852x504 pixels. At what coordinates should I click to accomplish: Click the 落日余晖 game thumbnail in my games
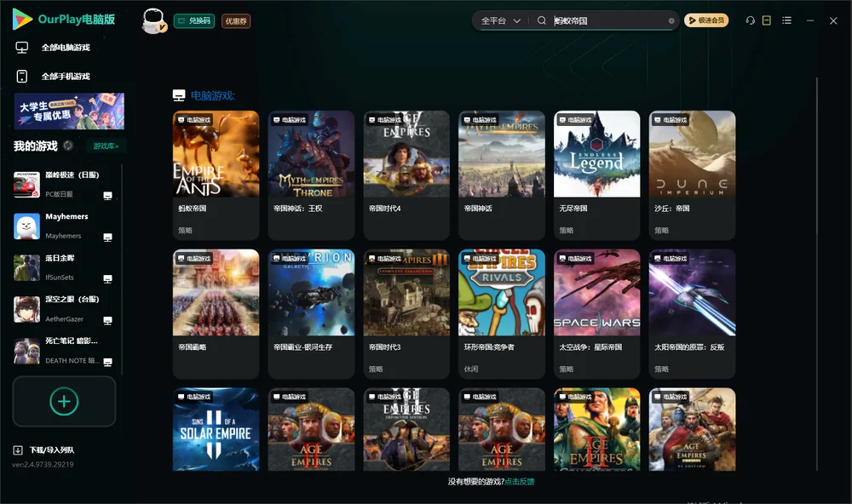pos(26,267)
